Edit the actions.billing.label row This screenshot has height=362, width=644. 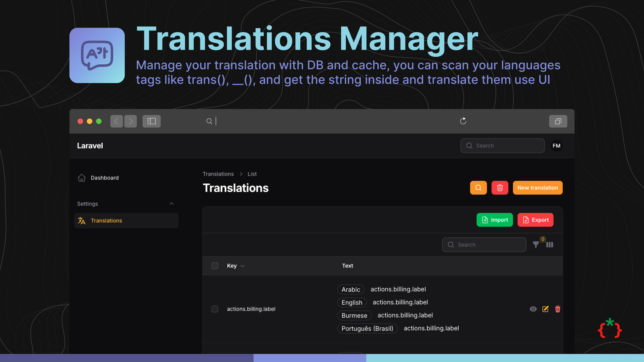click(545, 309)
